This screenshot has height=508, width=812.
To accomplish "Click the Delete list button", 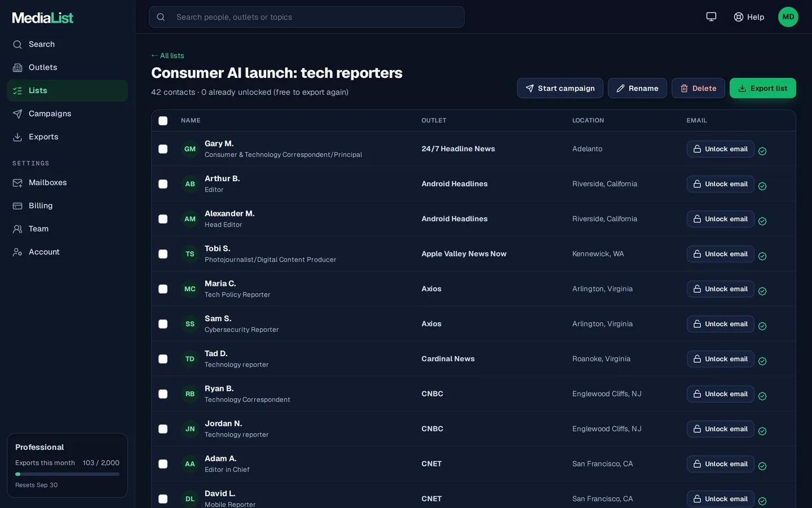I will click(698, 88).
